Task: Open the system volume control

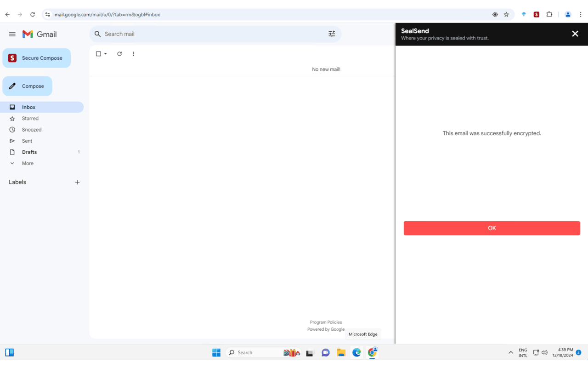Action: pos(544,352)
